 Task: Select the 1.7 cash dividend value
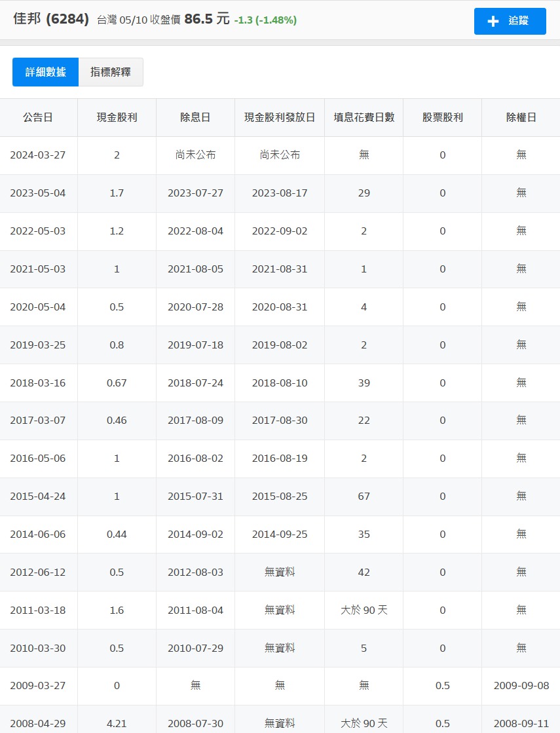(x=117, y=193)
